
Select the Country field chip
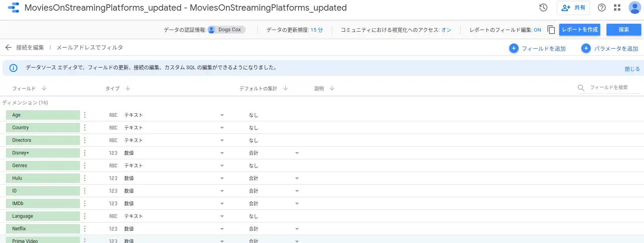click(43, 128)
